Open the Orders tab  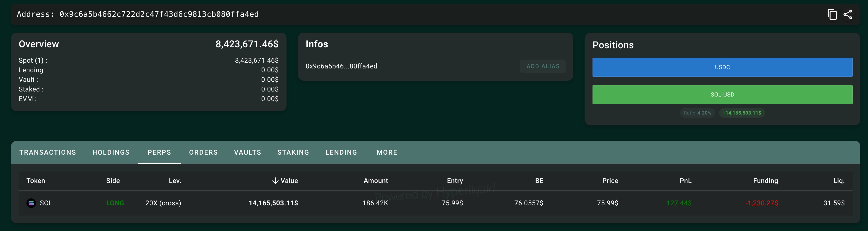[203, 152]
